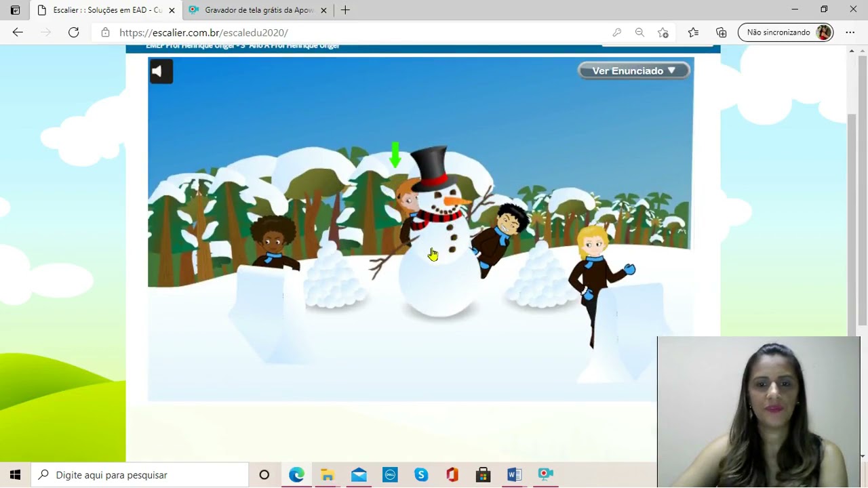Click the scrollbar down arrow
Image resolution: width=868 pixels, height=488 pixels.
coord(863,455)
